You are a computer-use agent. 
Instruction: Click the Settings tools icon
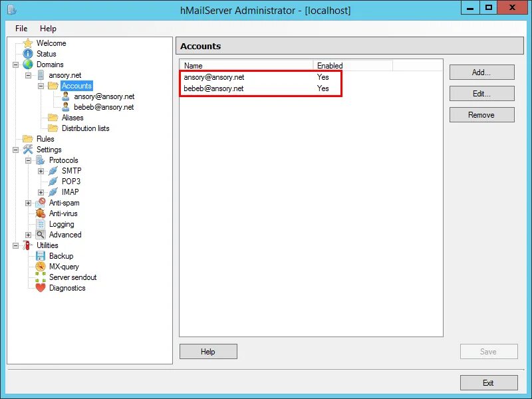tap(28, 149)
